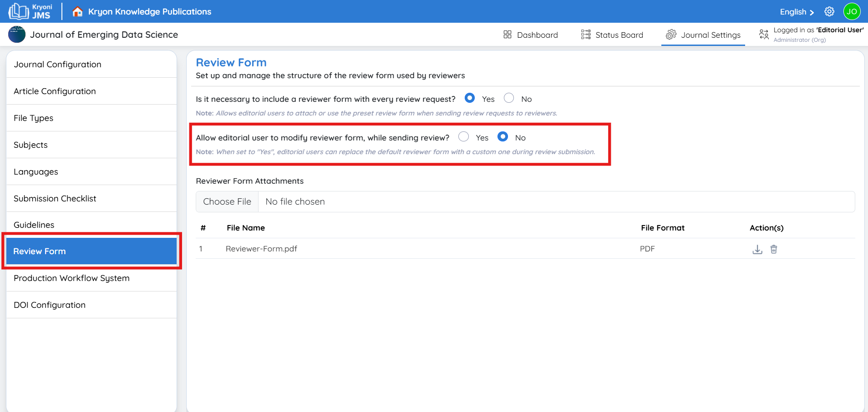Click the home icon beside Kryon Knowledge Publications
868x412 pixels.
click(x=78, y=11)
